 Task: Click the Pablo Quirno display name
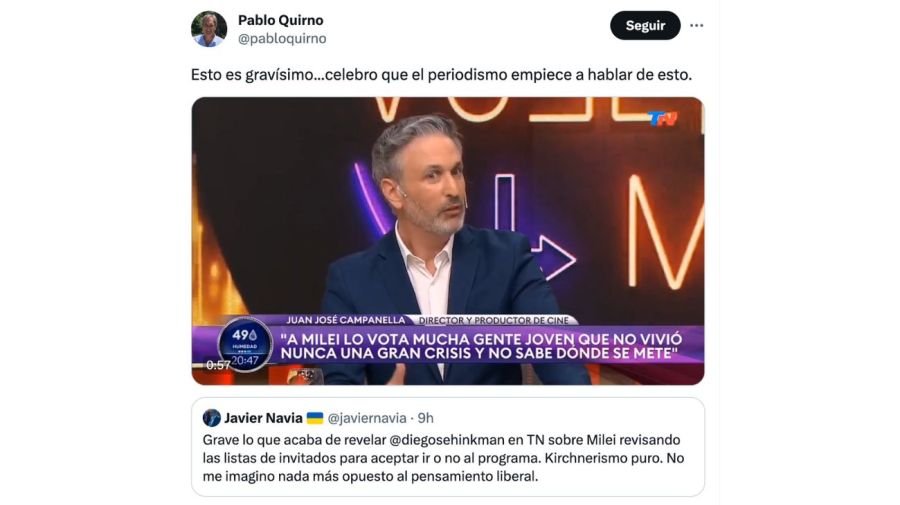tap(281, 20)
